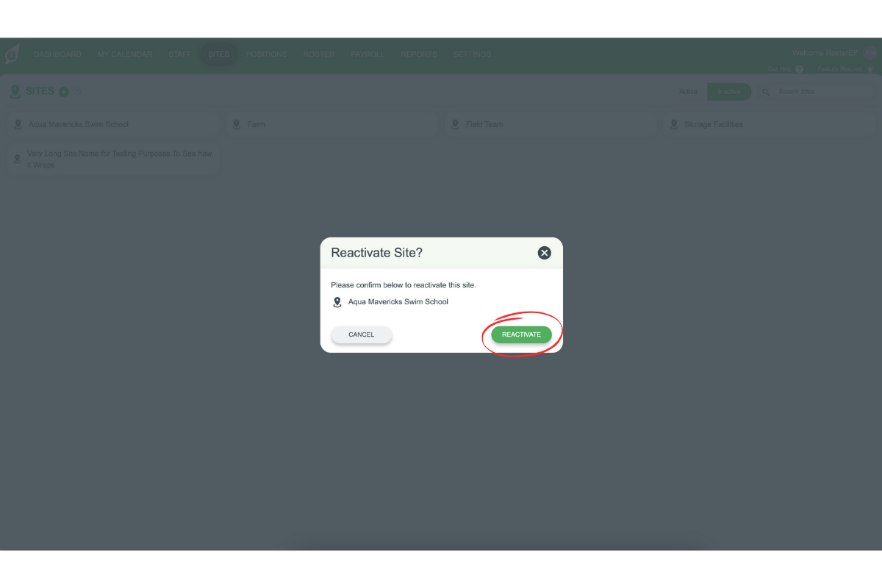Open the Dashboard menu item
882x588 pixels.
click(57, 54)
